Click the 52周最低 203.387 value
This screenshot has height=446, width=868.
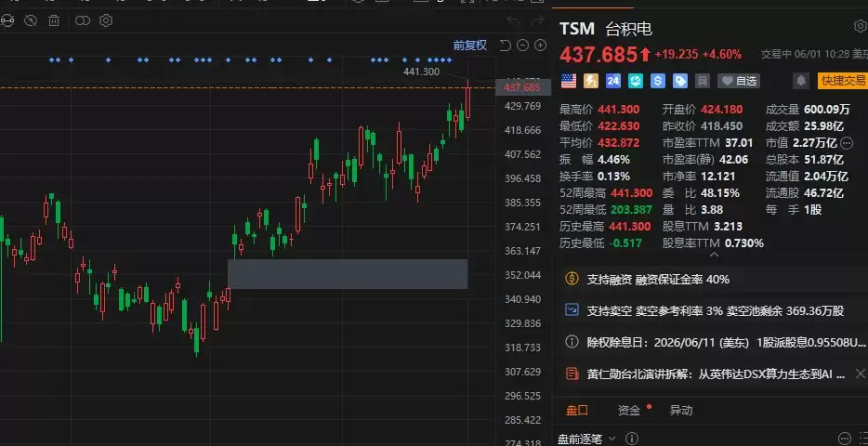pyautogui.click(x=632, y=210)
